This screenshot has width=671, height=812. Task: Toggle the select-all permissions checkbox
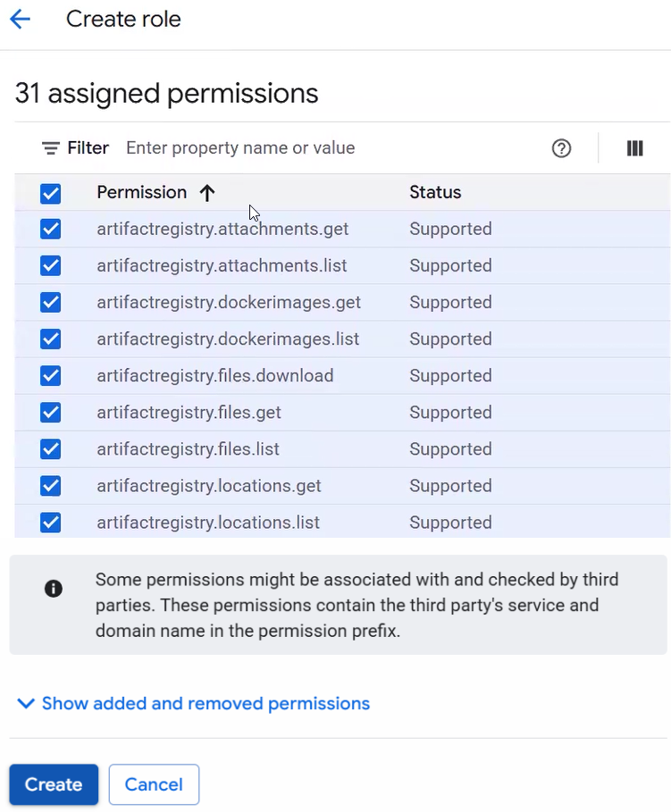(x=51, y=193)
